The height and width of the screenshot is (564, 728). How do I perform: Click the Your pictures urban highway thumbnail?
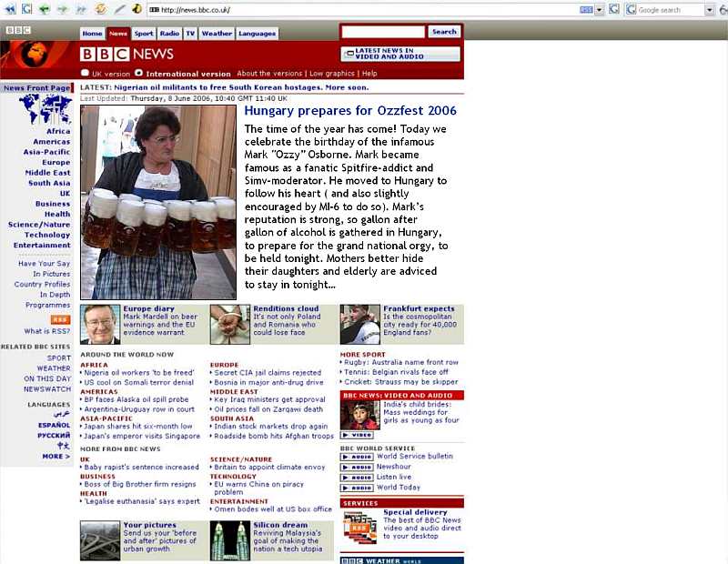(100, 540)
